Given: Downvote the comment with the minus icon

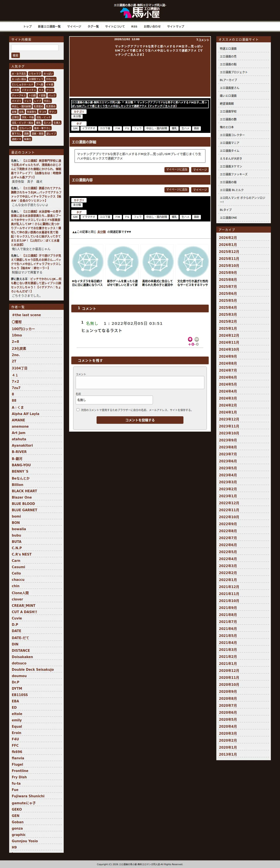Looking at the screenshot, I should 197,339.
